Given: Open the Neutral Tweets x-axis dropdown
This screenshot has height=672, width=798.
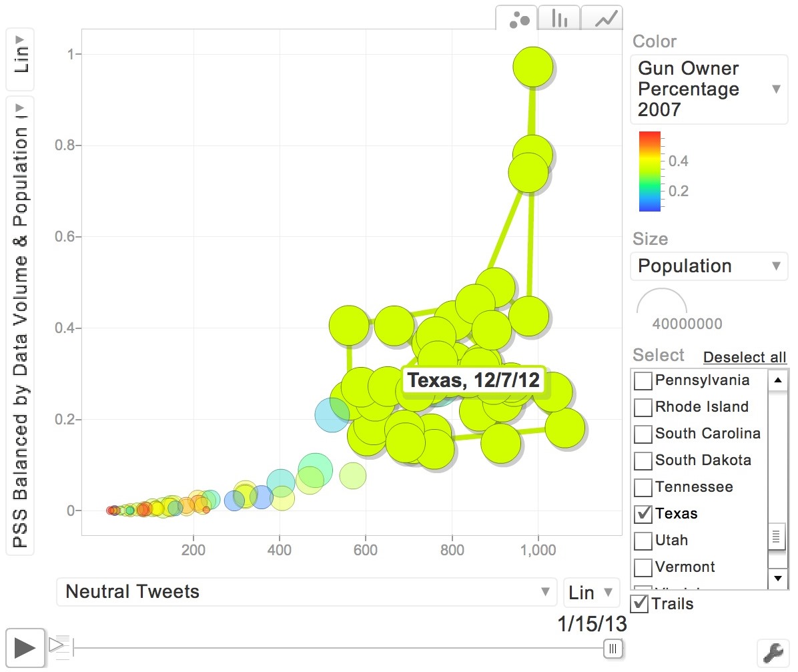Looking at the screenshot, I should [306, 592].
